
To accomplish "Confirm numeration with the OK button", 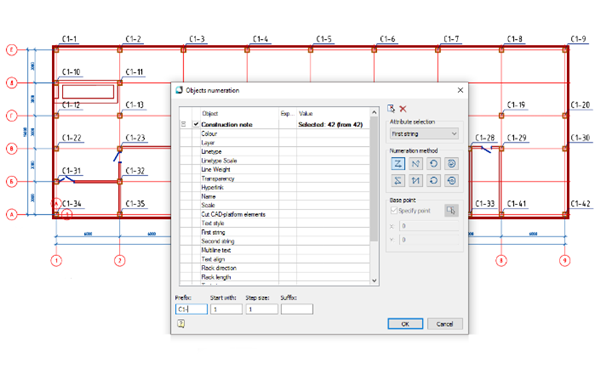I will coord(405,324).
